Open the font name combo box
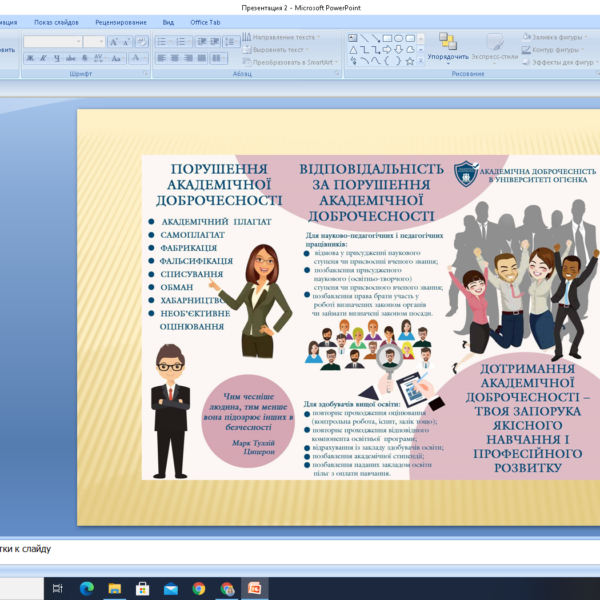This screenshot has width=600, height=600. tap(52, 42)
